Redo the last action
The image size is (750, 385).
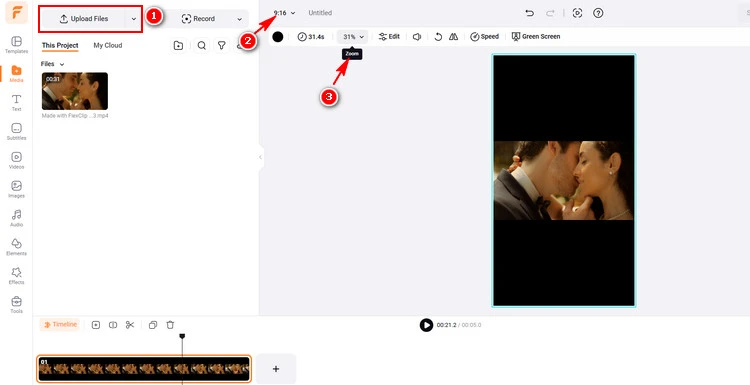(x=550, y=13)
